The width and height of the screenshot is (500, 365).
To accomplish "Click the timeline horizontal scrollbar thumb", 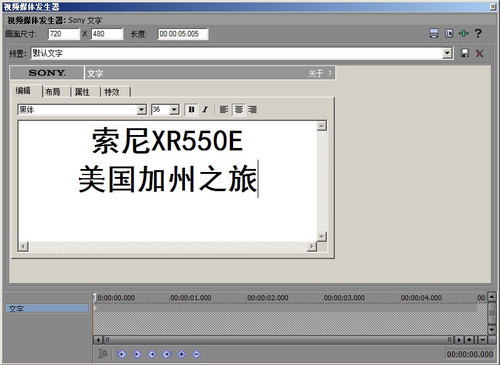I will [x=278, y=340].
